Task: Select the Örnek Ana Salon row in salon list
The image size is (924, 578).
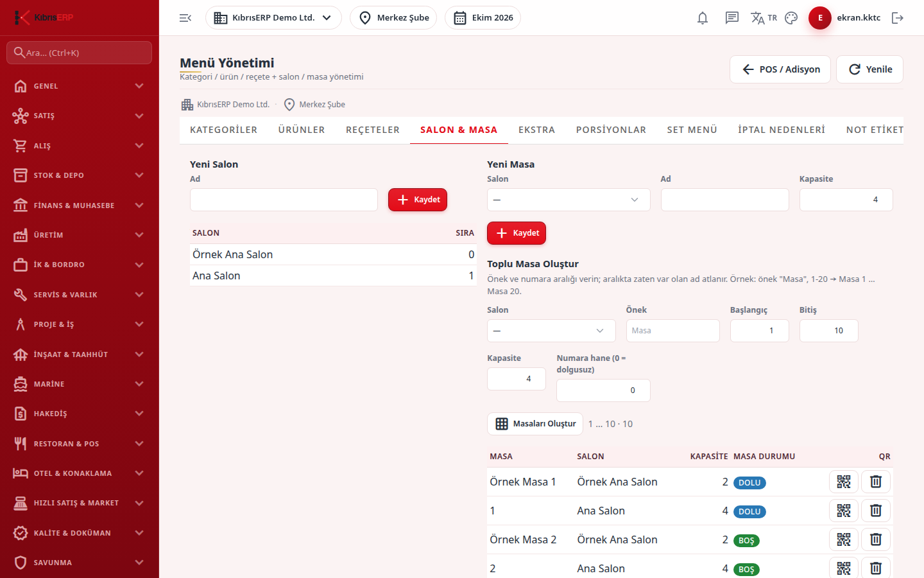Action: (334, 254)
